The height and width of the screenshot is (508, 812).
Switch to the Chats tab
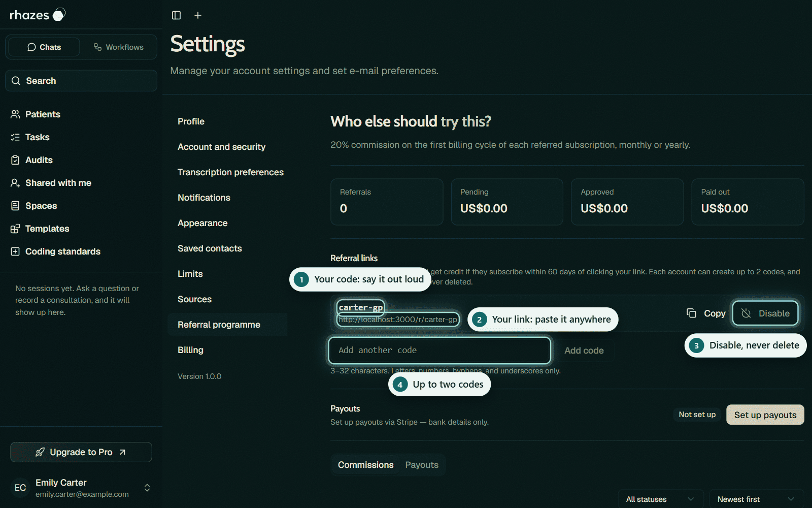44,47
